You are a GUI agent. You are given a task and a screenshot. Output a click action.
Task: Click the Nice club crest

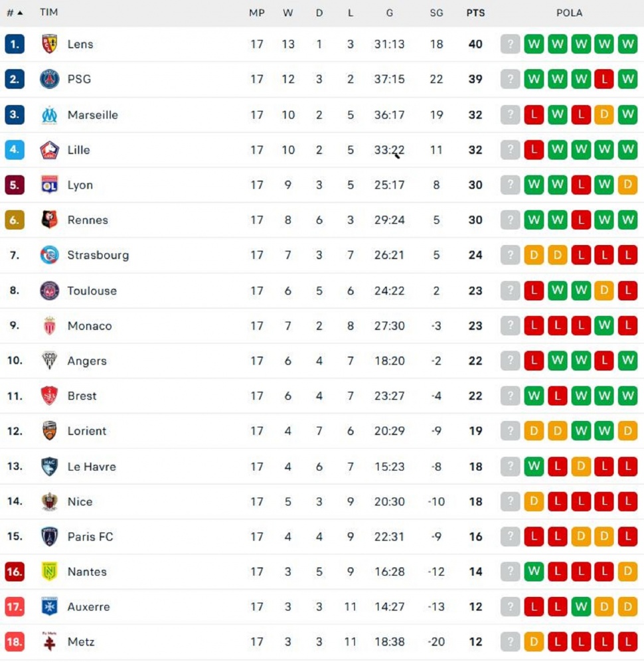48,501
